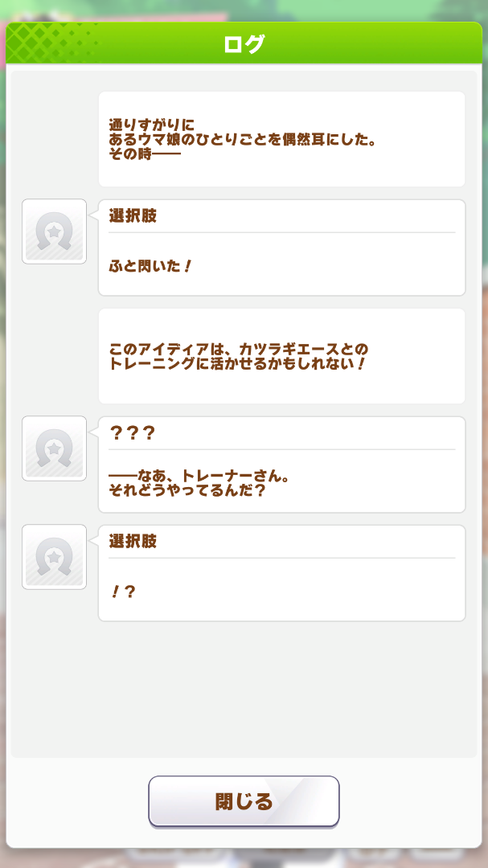Tap the ！？ choice text
Screen dimensions: 488x868
tap(122, 592)
